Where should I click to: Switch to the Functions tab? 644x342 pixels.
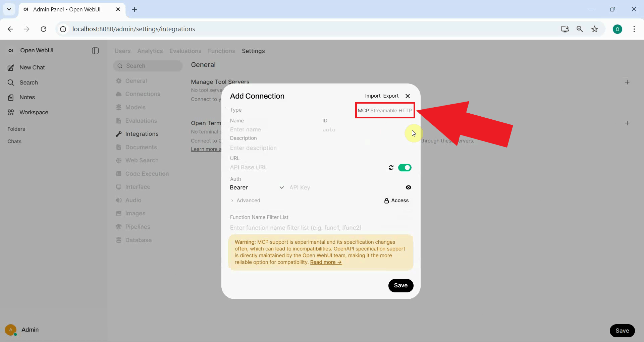point(221,51)
